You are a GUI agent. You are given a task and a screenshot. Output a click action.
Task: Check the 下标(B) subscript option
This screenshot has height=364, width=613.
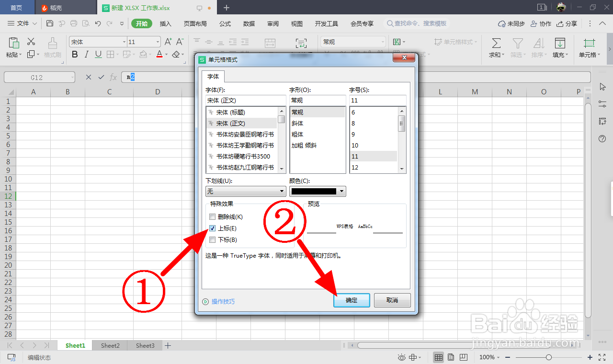coord(212,240)
